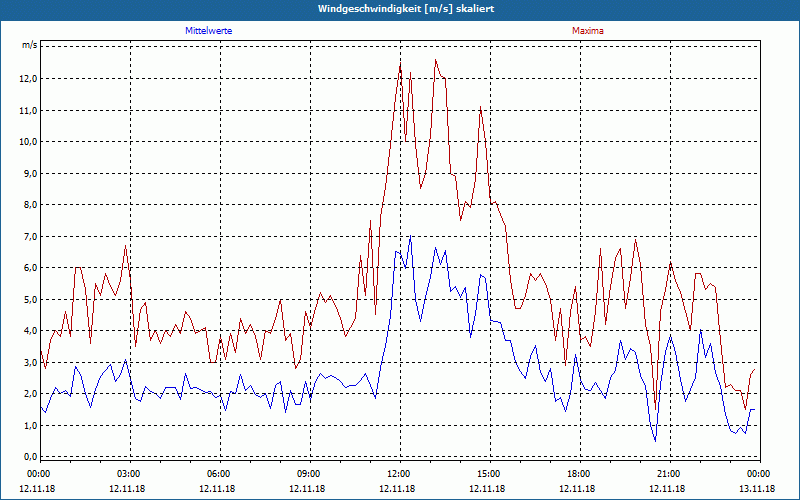Click the '6,0' y-axis value
800x500 pixels.
tap(31, 268)
